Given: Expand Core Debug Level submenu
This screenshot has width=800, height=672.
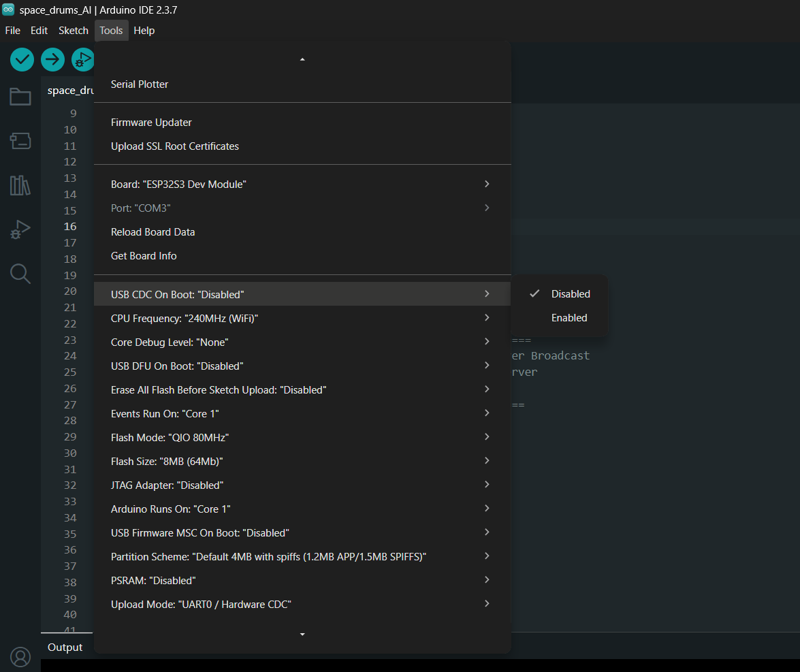Looking at the screenshot, I should 302,342.
